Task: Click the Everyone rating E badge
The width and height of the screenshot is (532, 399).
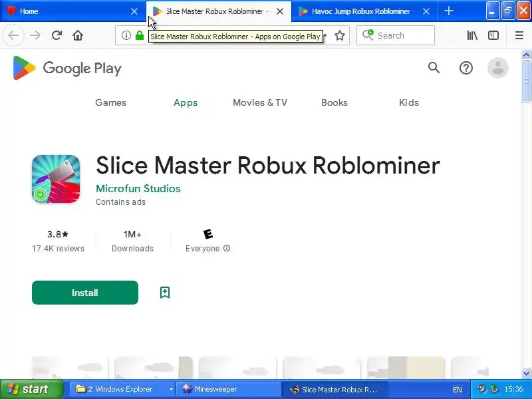Action: pos(208,234)
